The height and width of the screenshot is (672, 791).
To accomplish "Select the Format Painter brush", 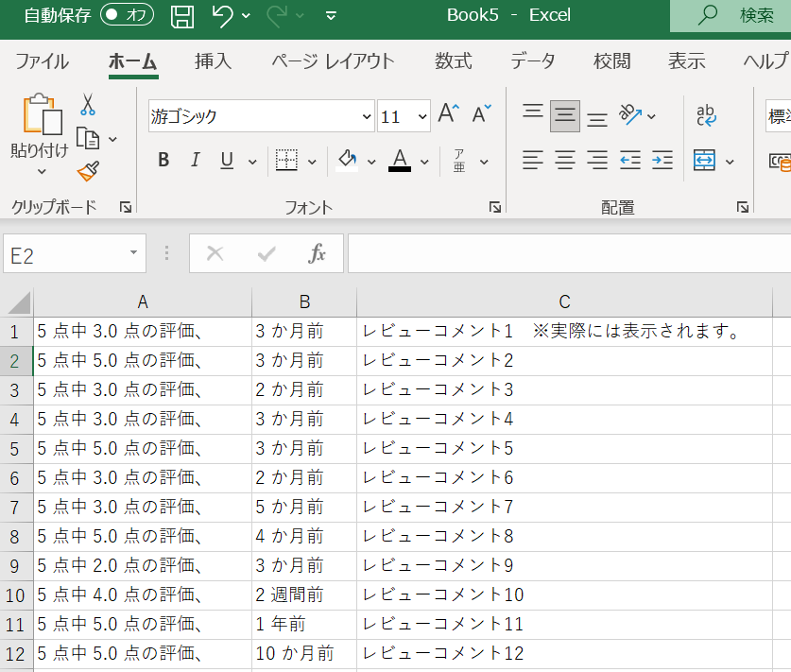I will pyautogui.click(x=88, y=171).
